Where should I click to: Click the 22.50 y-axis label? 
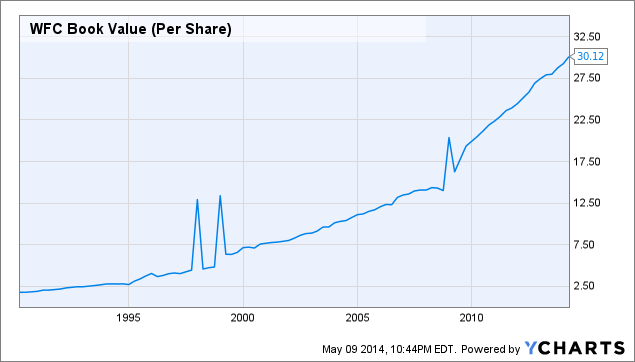pyautogui.click(x=587, y=119)
